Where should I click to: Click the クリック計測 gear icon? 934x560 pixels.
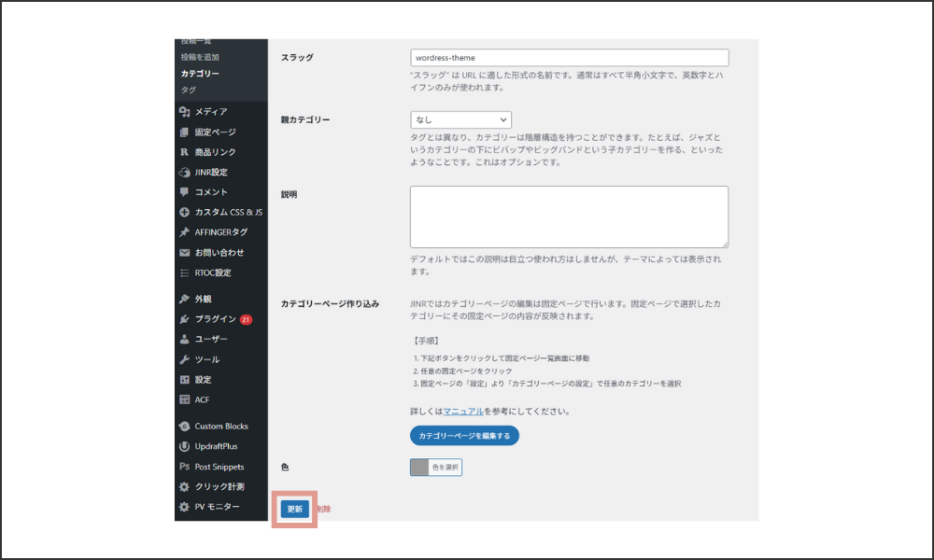184,487
